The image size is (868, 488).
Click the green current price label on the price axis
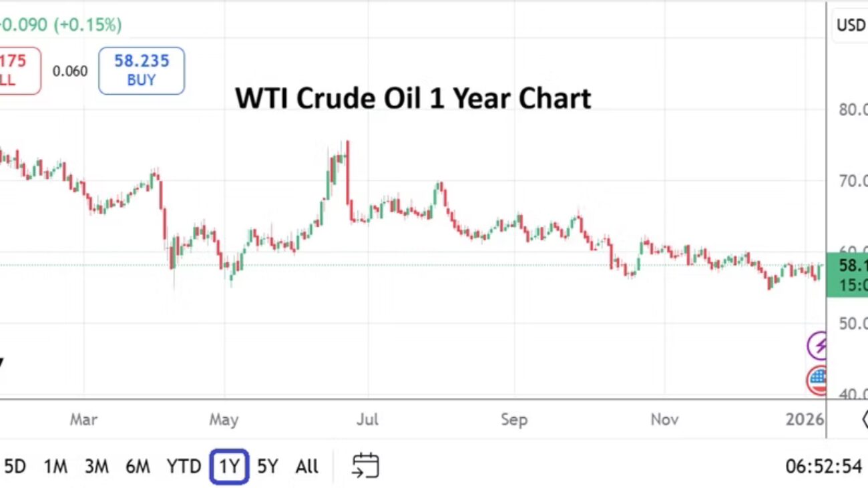tap(847, 274)
